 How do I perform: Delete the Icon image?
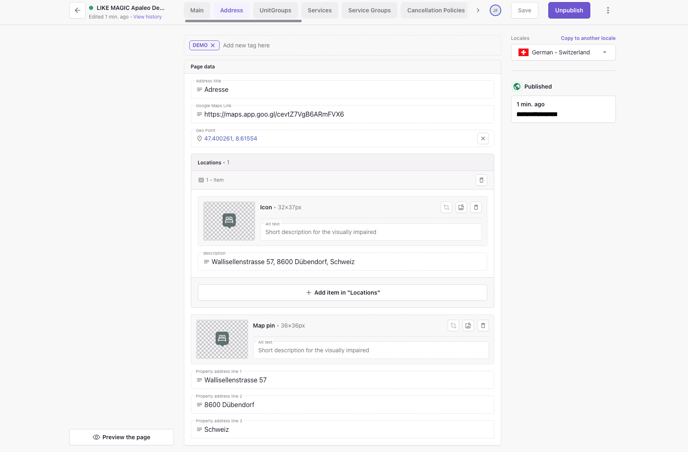point(476,207)
